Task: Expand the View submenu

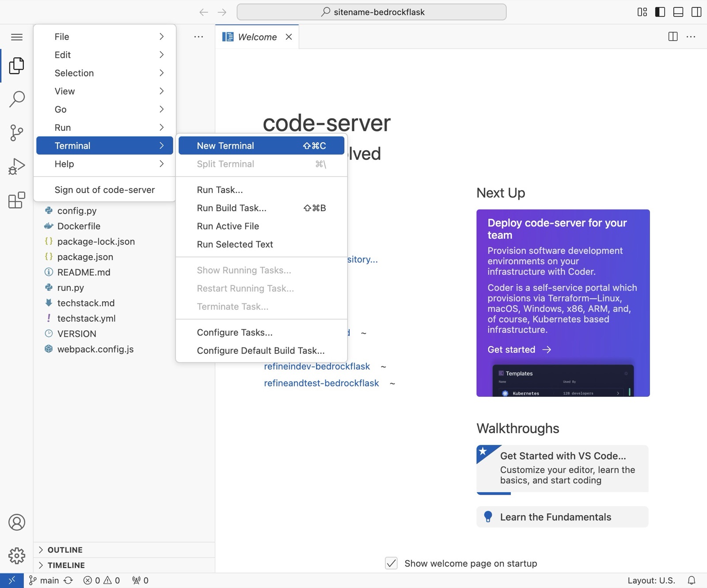Action: [105, 91]
